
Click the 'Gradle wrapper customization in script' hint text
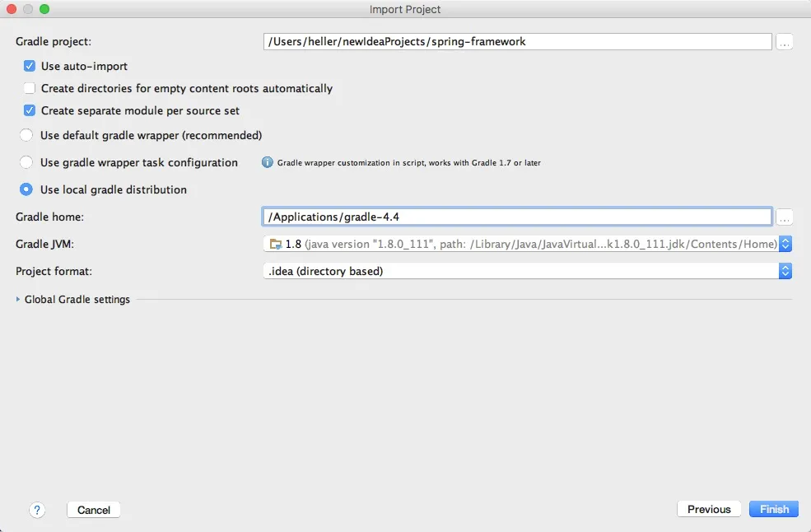click(408, 162)
